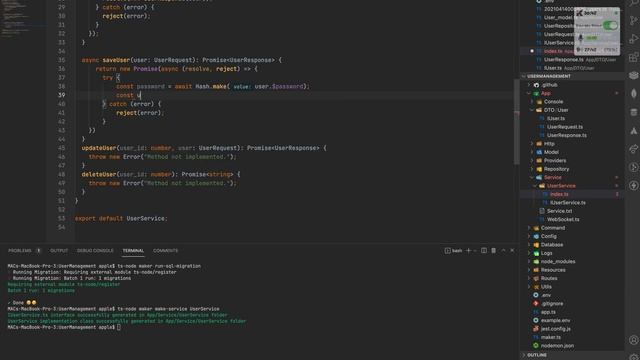Viewport: 640px width, 360px height.
Task: Open terminal launch profile dropdown arrow
Action: tap(475, 251)
